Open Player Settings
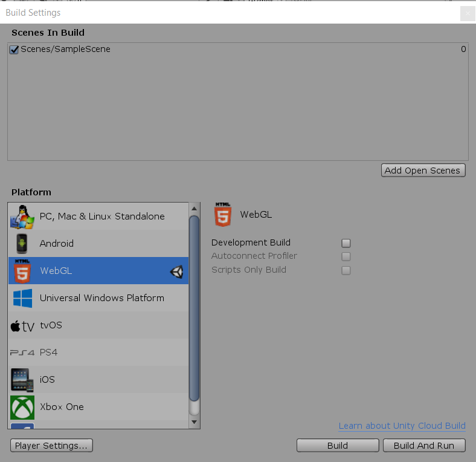476x462 pixels. tap(51, 446)
